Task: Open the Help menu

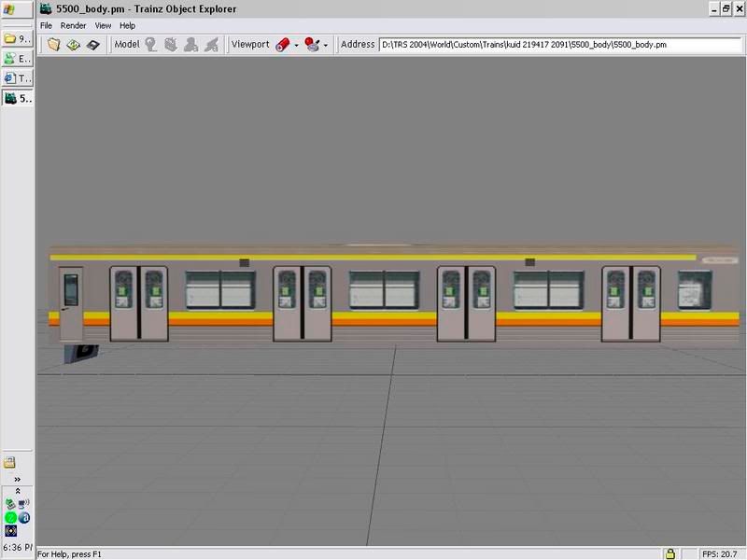Action: 127,25
